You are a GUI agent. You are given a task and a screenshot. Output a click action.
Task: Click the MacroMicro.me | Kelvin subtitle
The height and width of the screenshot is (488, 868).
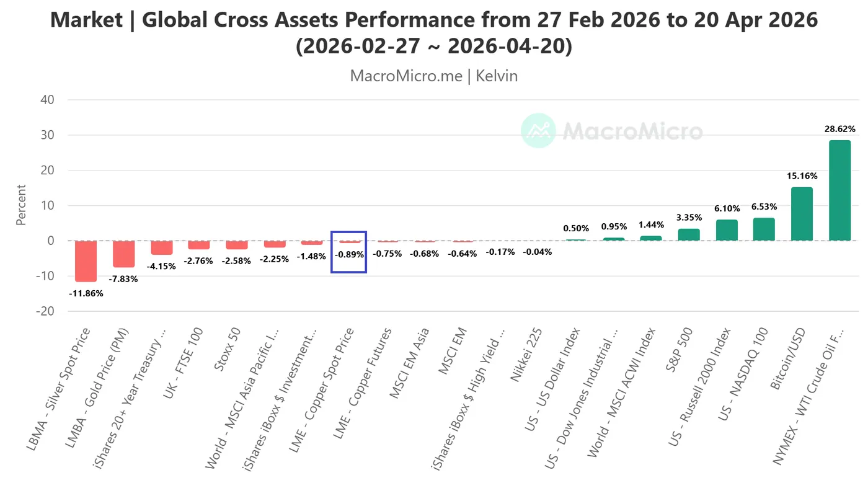433,76
